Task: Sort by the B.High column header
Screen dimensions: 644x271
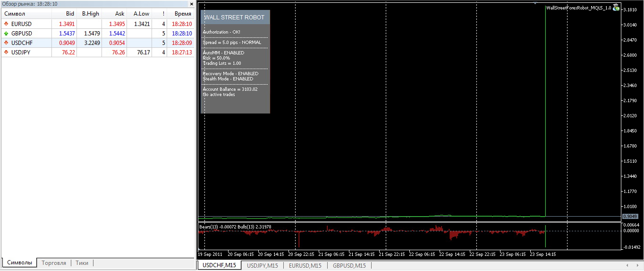Action: coord(89,14)
